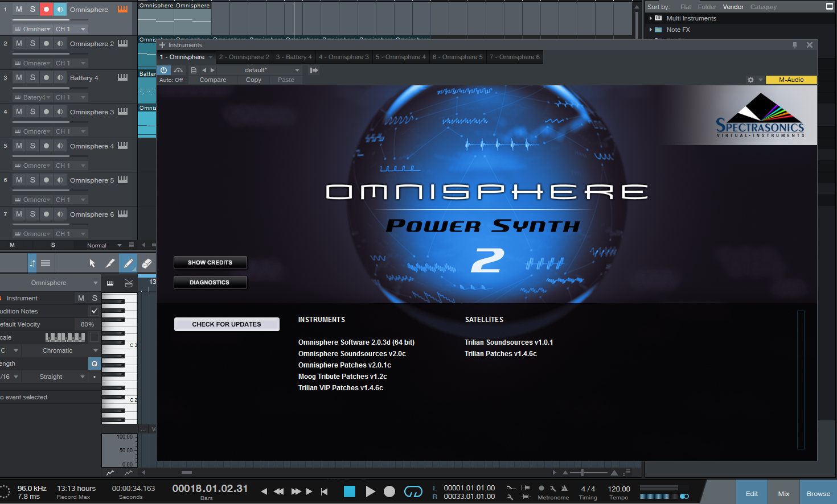
Task: Click the sidechain routing arrow icon
Action: click(x=314, y=70)
